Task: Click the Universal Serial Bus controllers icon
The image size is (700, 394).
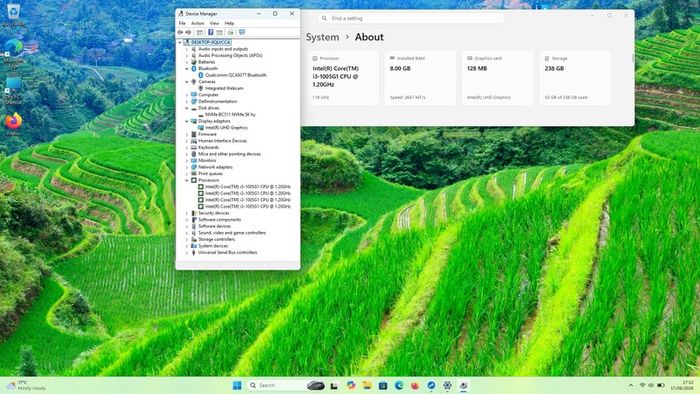Action: [194, 253]
